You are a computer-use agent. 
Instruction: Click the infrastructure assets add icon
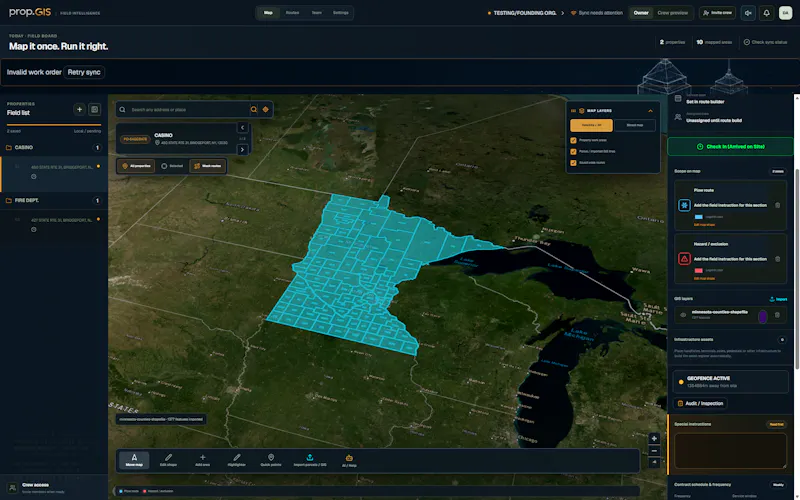tap(782, 339)
